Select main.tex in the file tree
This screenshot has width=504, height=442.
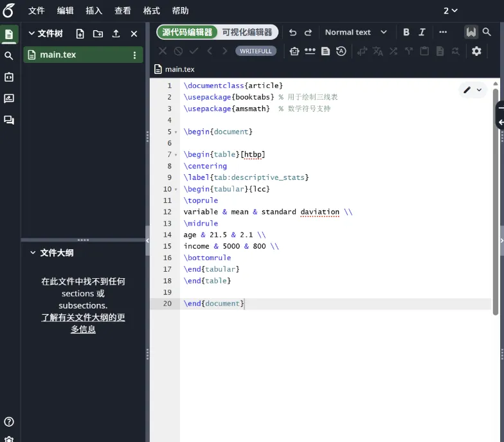[84, 55]
